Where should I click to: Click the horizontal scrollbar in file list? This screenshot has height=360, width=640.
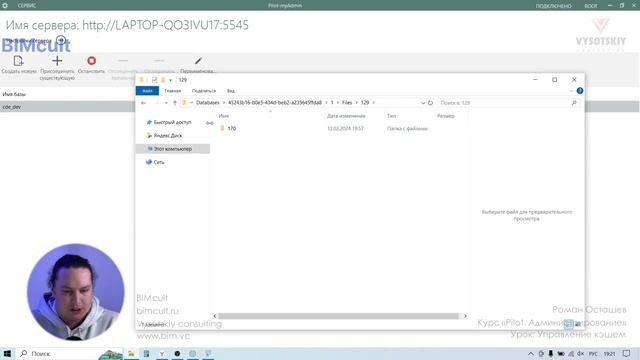pyautogui.click(x=338, y=316)
